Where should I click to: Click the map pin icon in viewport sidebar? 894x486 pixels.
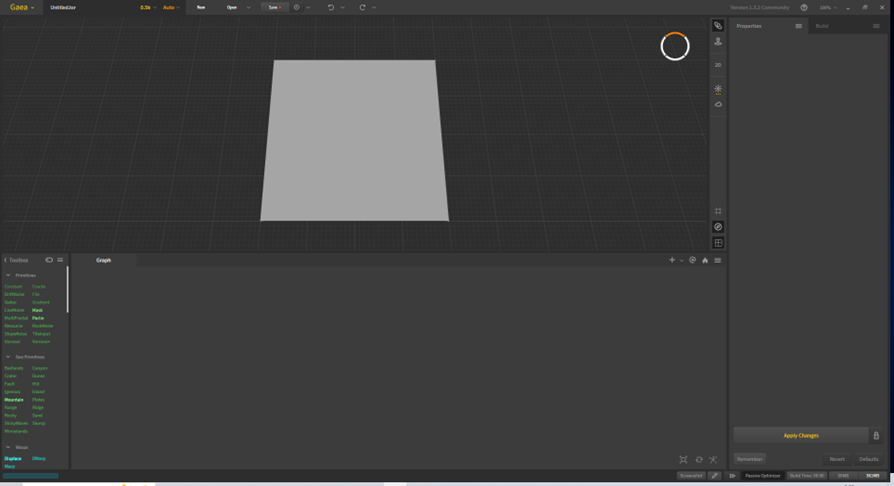click(x=718, y=42)
